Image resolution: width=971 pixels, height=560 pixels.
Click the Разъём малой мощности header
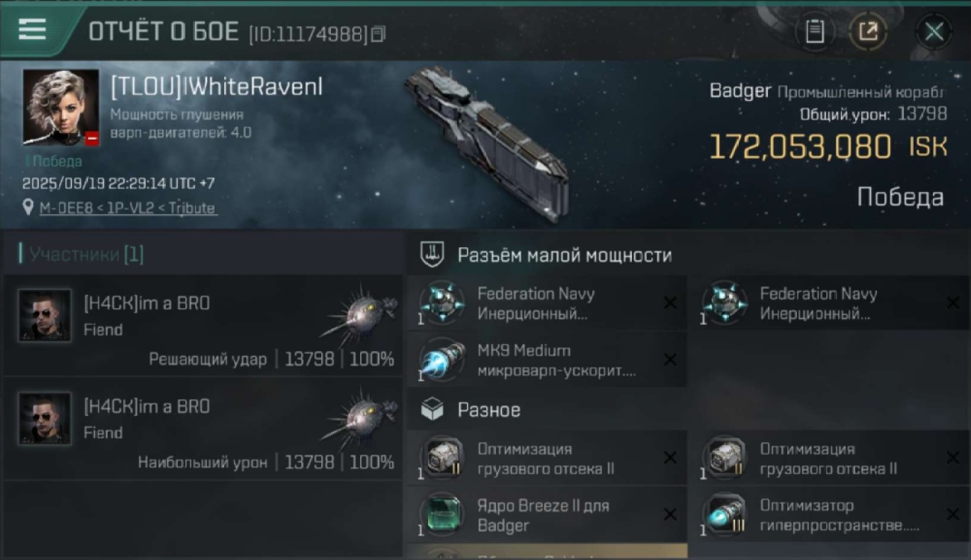click(x=564, y=255)
